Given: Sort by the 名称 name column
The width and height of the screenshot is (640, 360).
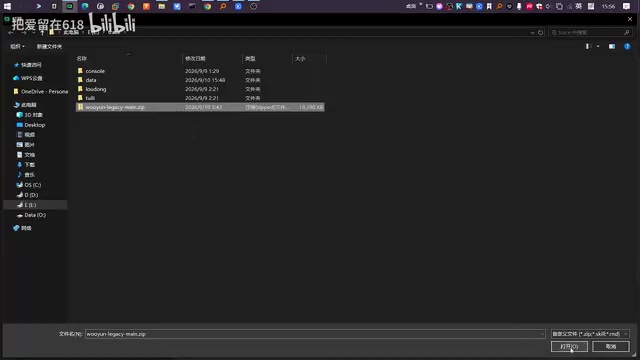Looking at the screenshot, I should point(82,59).
